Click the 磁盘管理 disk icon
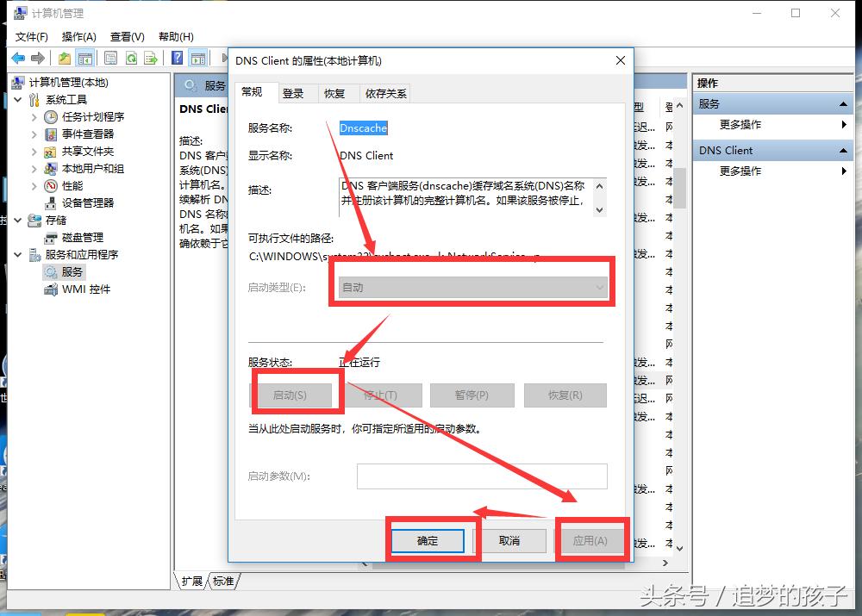This screenshot has width=862, height=616. tap(51, 238)
